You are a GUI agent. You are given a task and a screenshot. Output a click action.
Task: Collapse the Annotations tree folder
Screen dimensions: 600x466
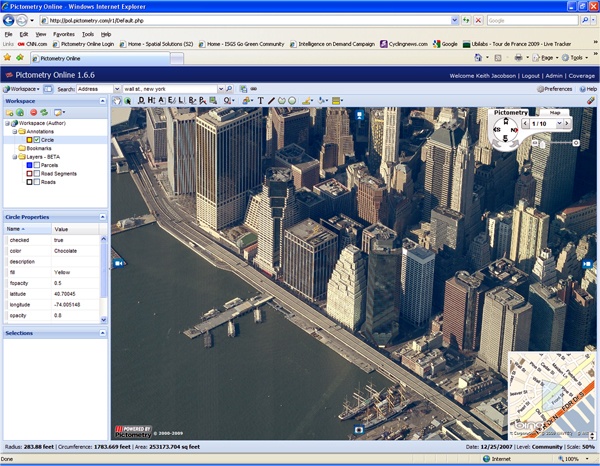pyautogui.click(x=15, y=131)
